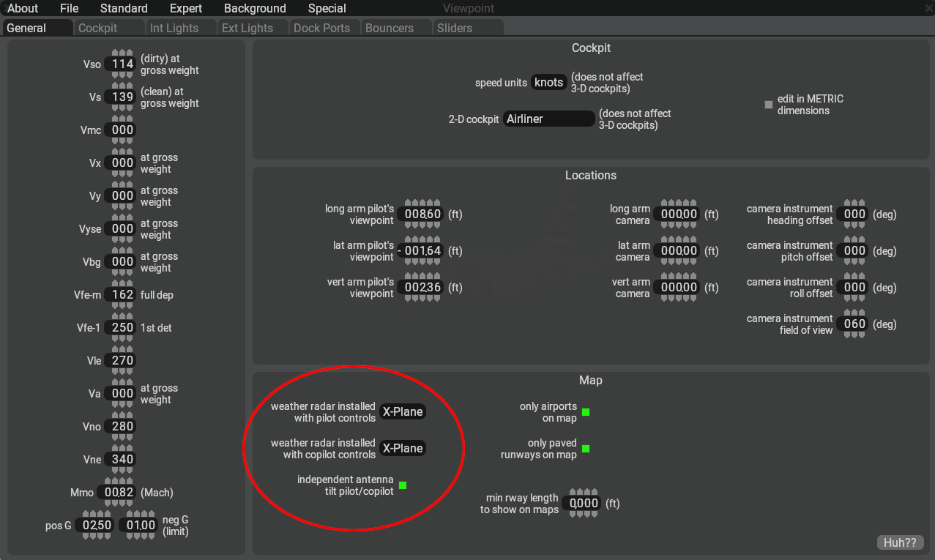935x560 pixels.
Task: Open the speed units knots dropdown
Action: pos(548,82)
